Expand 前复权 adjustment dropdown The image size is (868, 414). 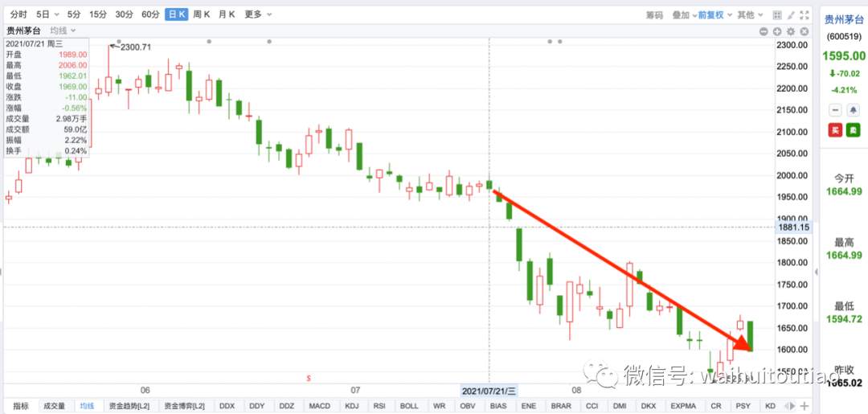pyautogui.click(x=714, y=15)
